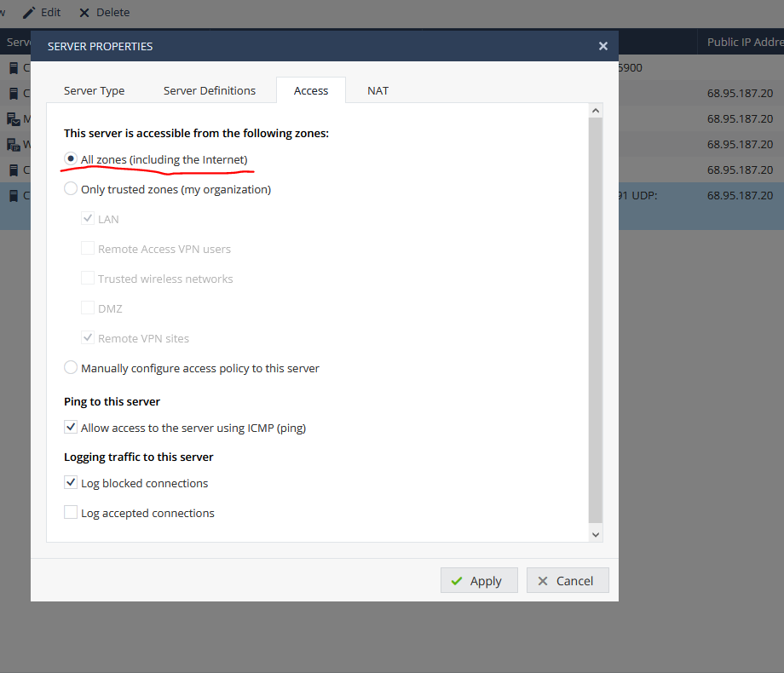The width and height of the screenshot is (784, 673).
Task: Open the Server Definitions tab
Action: (210, 90)
